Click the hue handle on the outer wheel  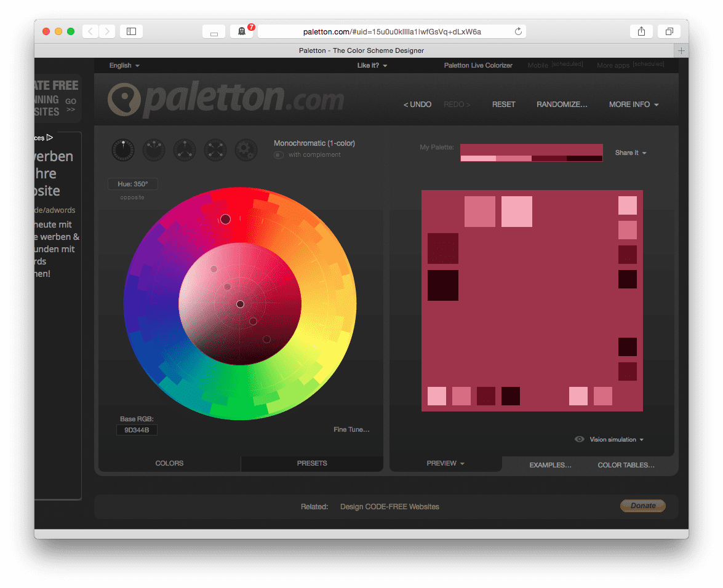pos(225,220)
